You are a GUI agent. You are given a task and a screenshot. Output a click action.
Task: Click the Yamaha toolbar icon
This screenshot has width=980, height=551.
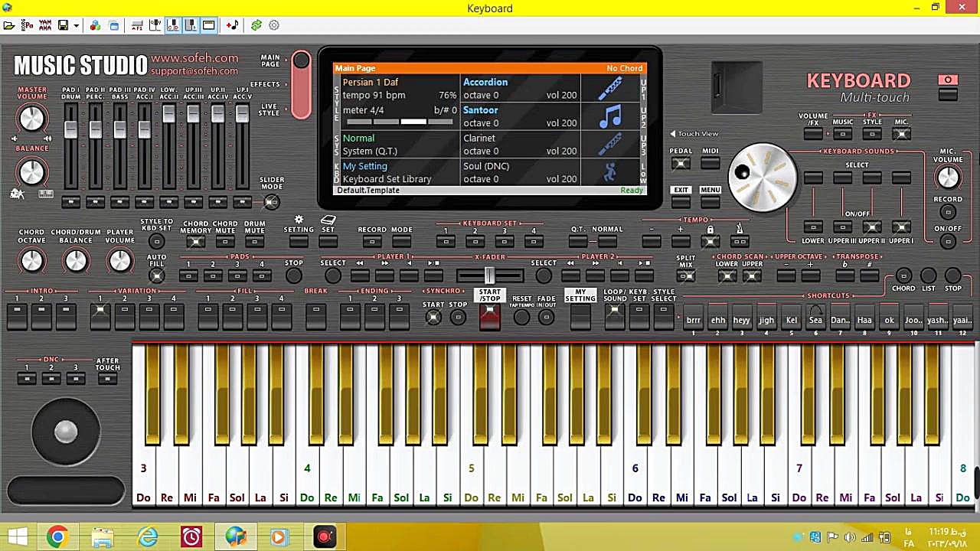pyautogui.click(x=45, y=25)
